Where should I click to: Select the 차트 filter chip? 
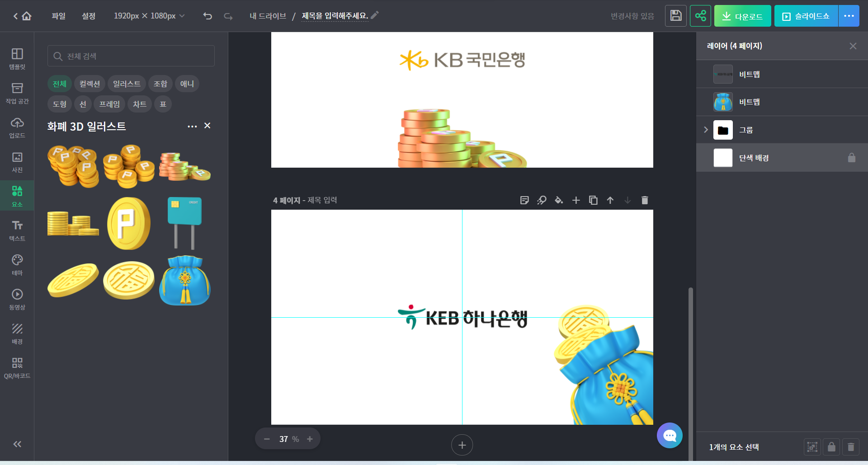pyautogui.click(x=139, y=104)
